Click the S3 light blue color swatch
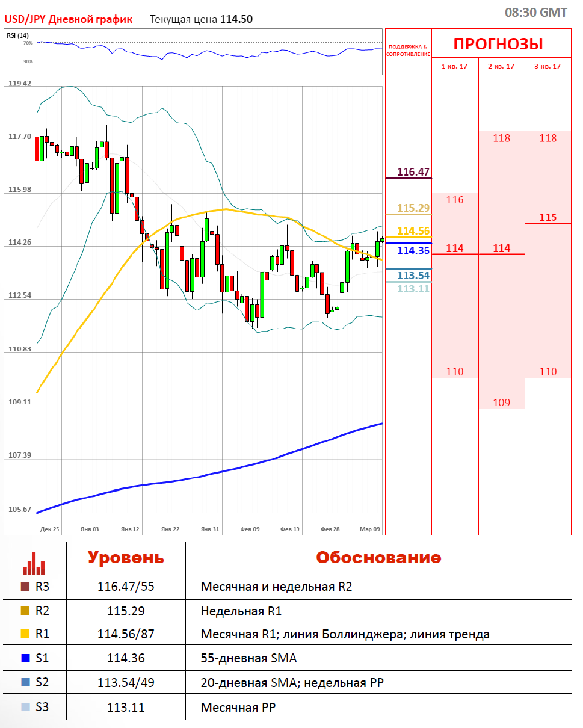583x728 pixels. pyautogui.click(x=25, y=708)
